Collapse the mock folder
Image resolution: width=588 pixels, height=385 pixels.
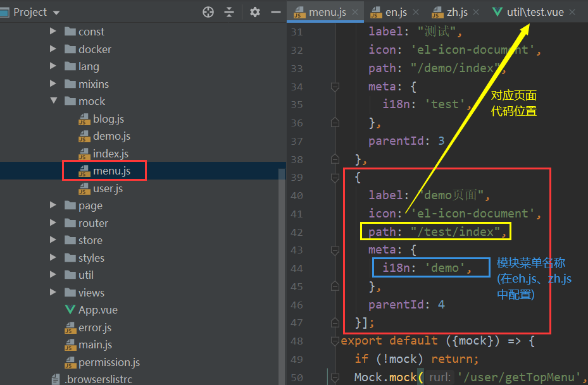pos(53,101)
